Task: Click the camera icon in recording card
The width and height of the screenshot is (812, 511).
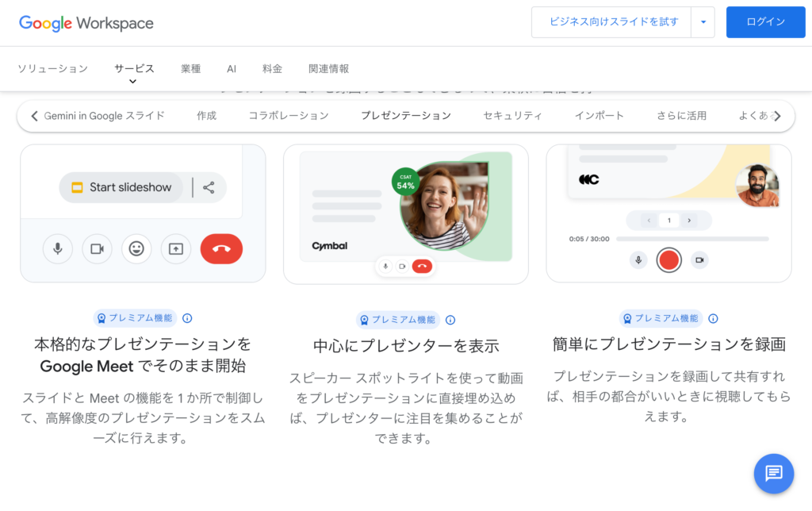Action: [x=699, y=260]
